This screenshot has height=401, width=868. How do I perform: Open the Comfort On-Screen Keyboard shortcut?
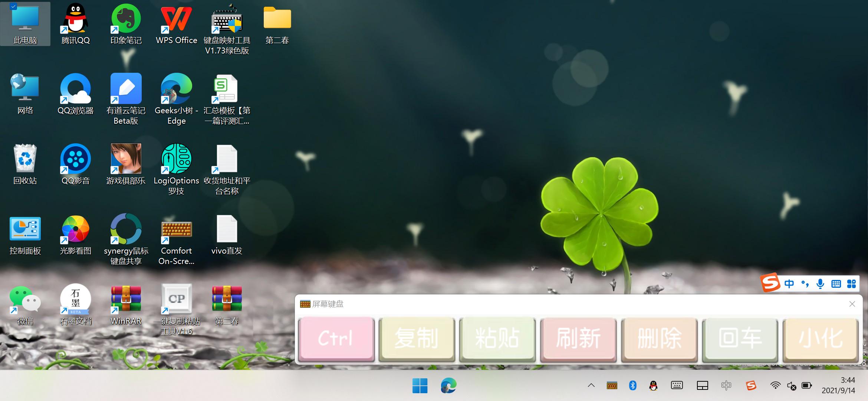176,229
